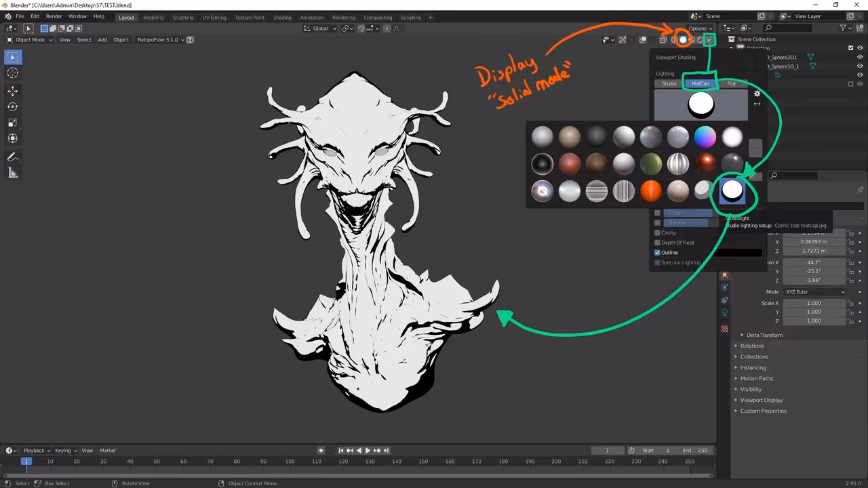The width and height of the screenshot is (868, 488).
Task: Pick the olive green matcap sphere
Action: [x=650, y=164]
